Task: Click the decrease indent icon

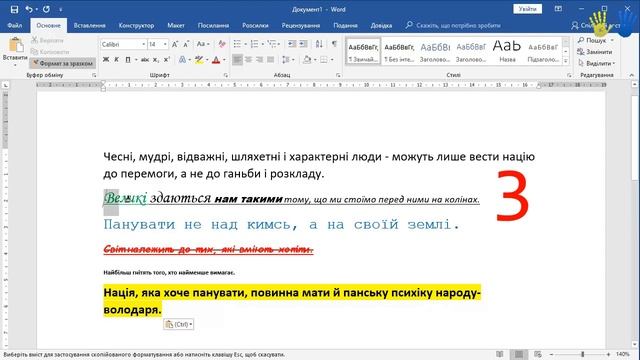Action: [292, 44]
